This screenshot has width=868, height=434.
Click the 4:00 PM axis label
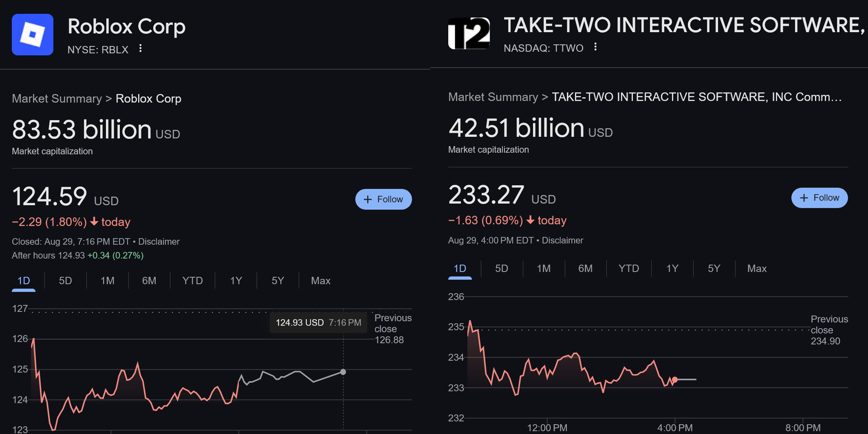click(675, 427)
